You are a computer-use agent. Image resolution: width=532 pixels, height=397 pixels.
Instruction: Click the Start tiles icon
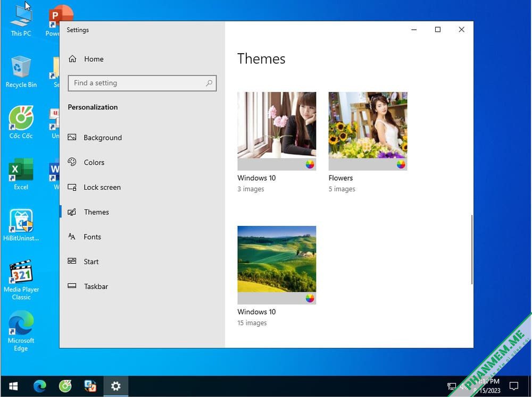pos(72,261)
